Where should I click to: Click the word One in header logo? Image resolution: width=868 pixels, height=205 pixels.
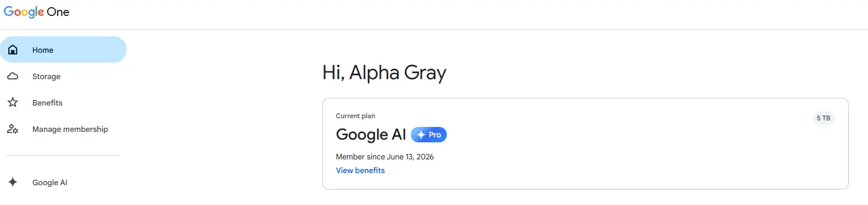[x=58, y=12]
